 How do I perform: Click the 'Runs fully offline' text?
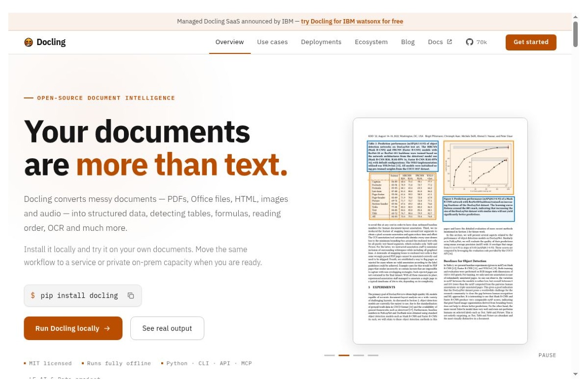click(x=119, y=364)
